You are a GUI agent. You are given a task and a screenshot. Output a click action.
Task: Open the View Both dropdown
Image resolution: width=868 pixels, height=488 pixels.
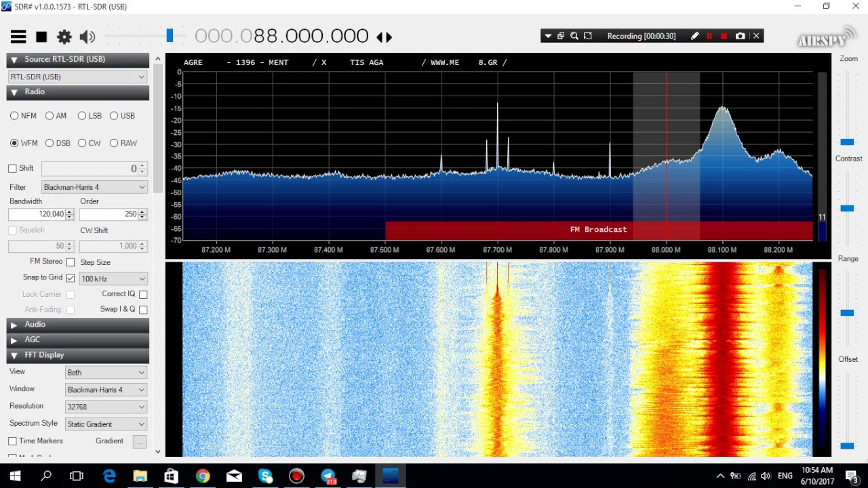click(x=106, y=372)
